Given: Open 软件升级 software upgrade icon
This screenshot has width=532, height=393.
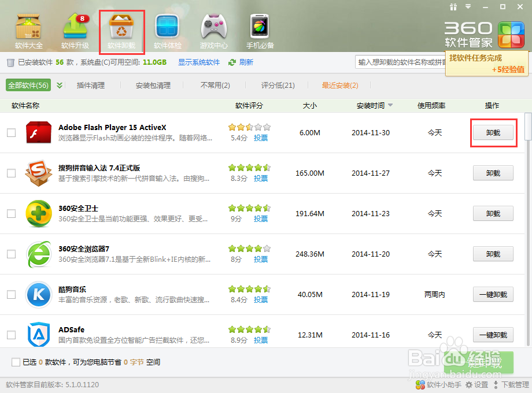Looking at the screenshot, I should (x=75, y=31).
